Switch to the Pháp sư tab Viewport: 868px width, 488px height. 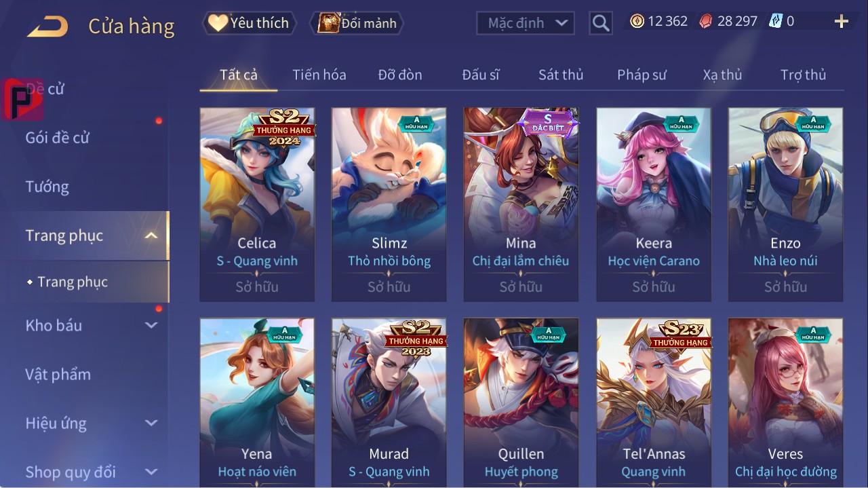pyautogui.click(x=642, y=75)
